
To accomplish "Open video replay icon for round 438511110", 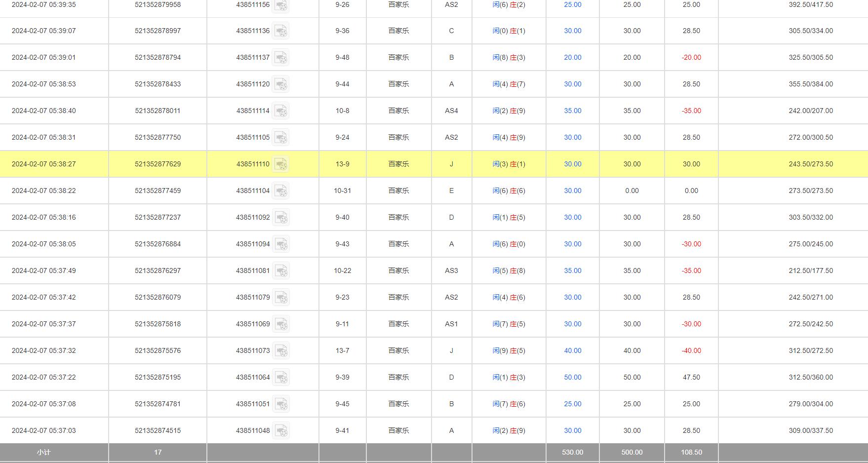I will point(281,164).
